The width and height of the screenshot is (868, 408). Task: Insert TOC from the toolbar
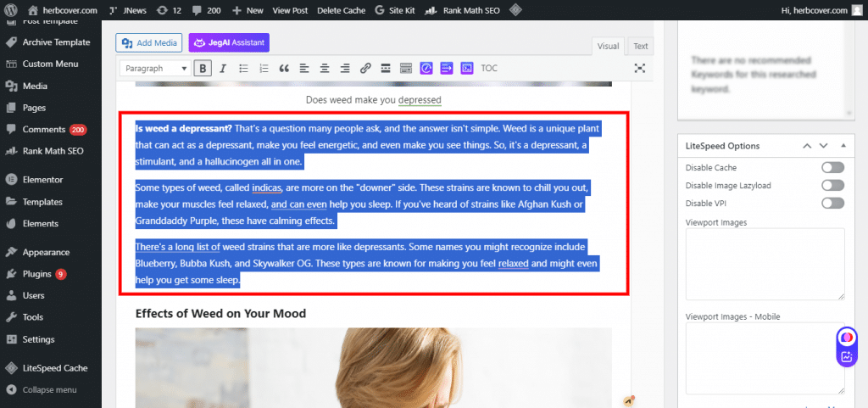click(489, 69)
